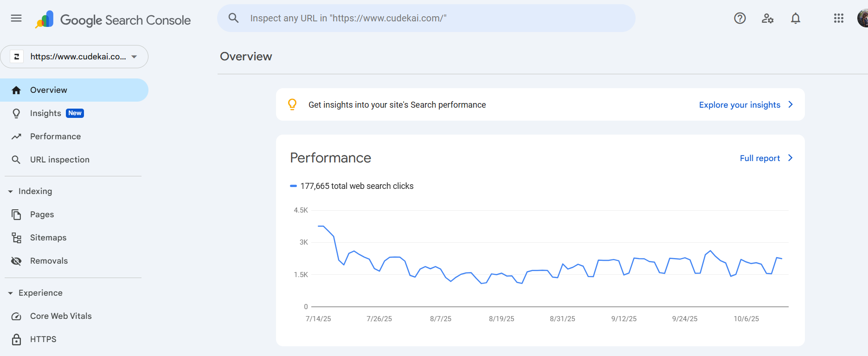Image resolution: width=868 pixels, height=356 pixels.
Task: Open Insights in the sidebar
Action: [74, 113]
